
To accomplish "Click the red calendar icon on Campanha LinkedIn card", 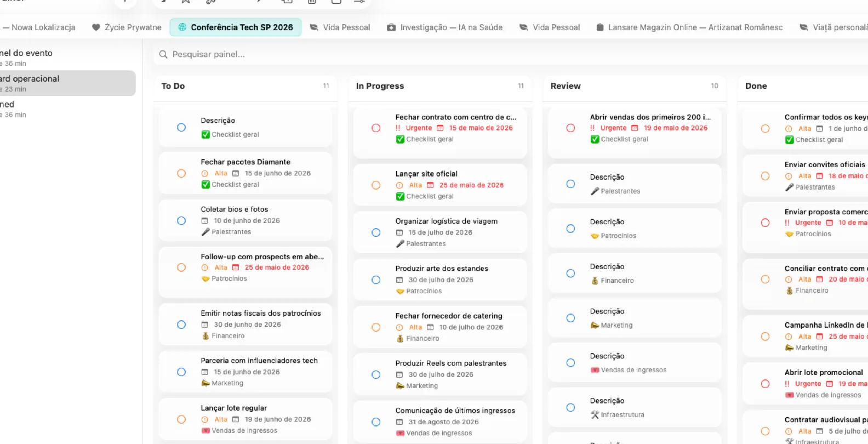I will 820,337.
